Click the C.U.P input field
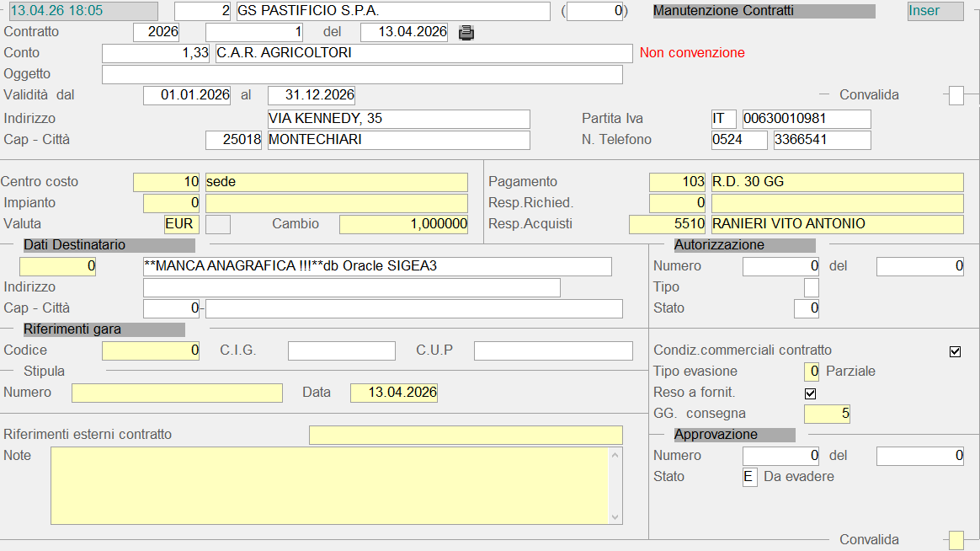Image resolution: width=980 pixels, height=551 pixels. point(553,350)
